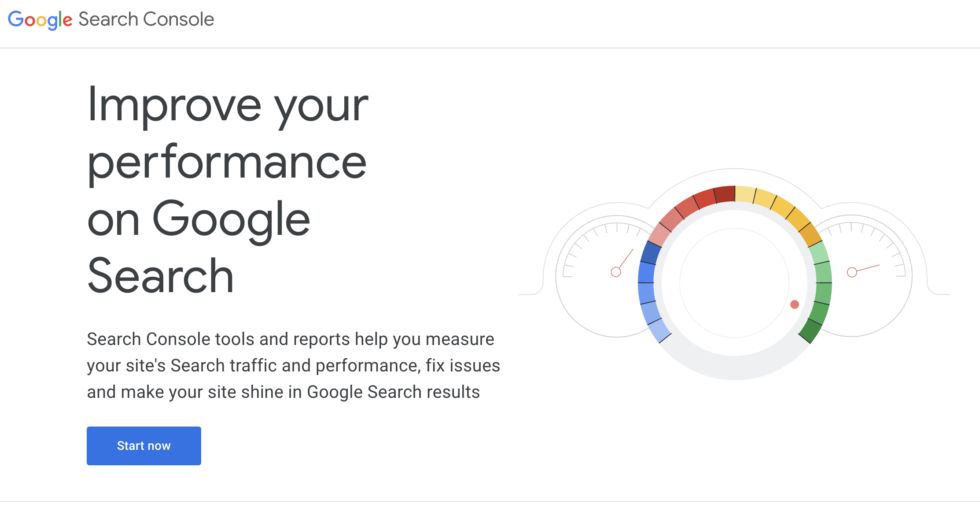Click the pale pink dial segment

[659, 235]
